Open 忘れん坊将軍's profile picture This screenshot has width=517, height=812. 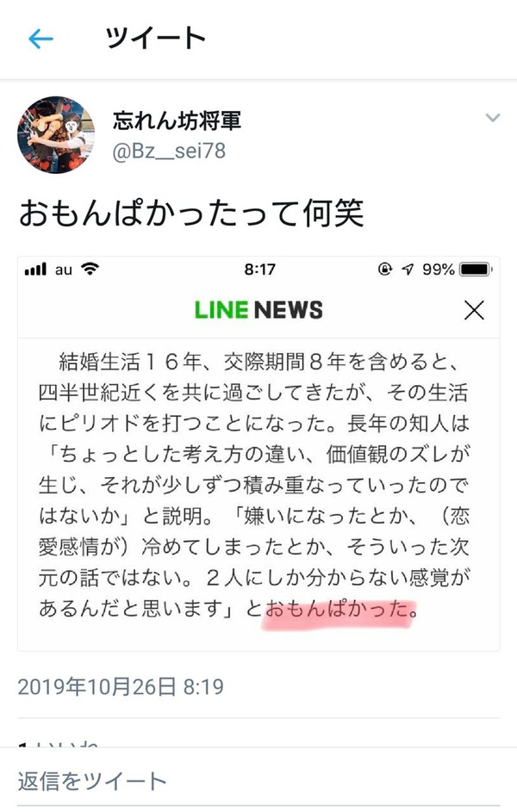56,134
